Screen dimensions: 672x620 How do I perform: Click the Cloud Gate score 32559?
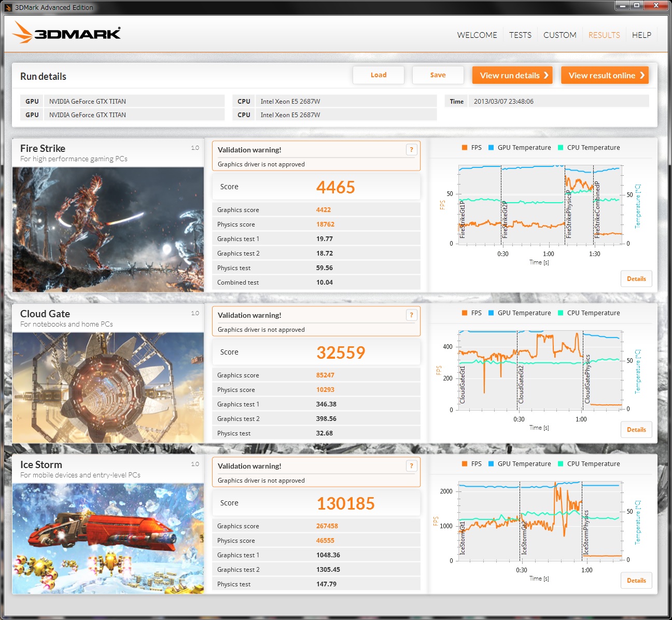click(x=341, y=353)
